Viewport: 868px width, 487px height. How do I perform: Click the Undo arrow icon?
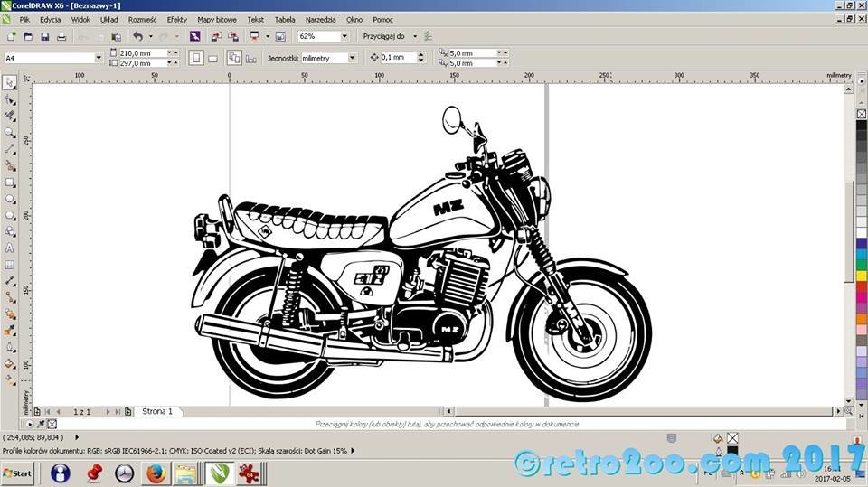(x=137, y=36)
